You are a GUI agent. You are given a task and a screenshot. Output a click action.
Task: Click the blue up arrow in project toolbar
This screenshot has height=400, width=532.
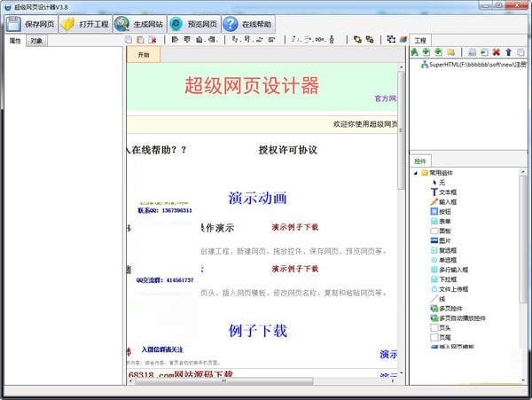tap(508, 52)
